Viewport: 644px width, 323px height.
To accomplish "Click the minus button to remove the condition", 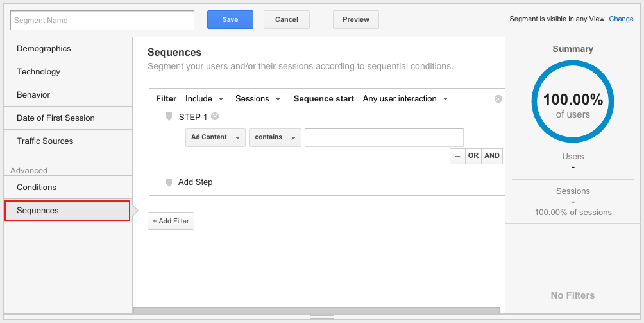I will pos(457,156).
